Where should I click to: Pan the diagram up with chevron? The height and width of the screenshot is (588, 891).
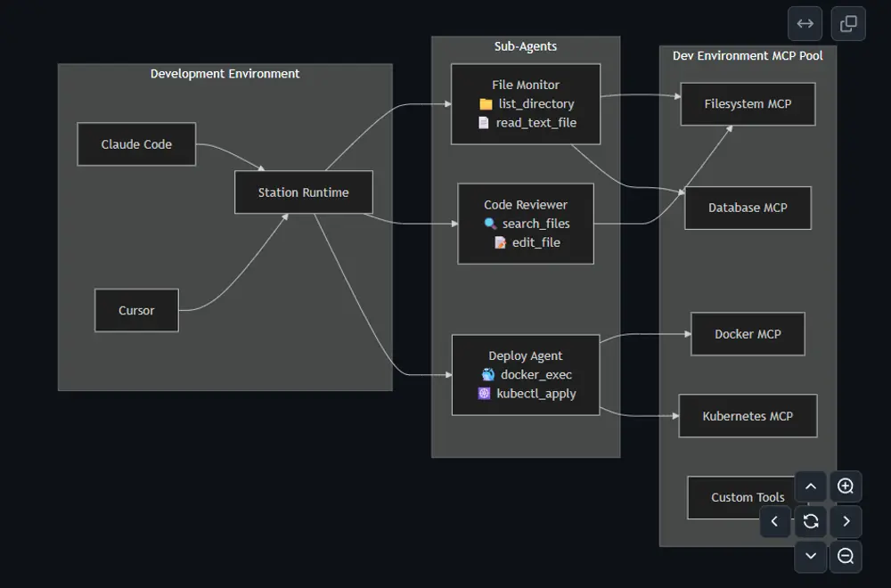tap(811, 486)
